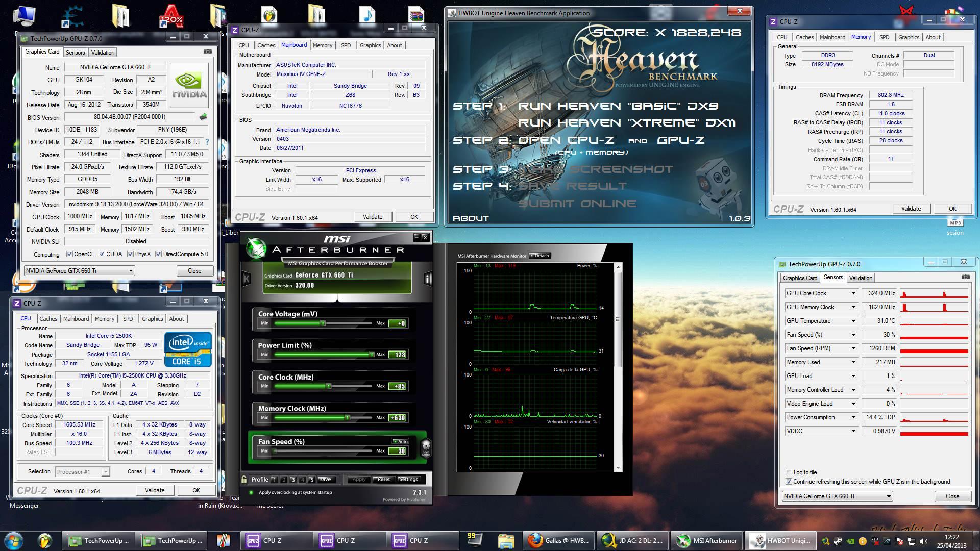Click the Core Voltage +0 value field

tap(397, 323)
